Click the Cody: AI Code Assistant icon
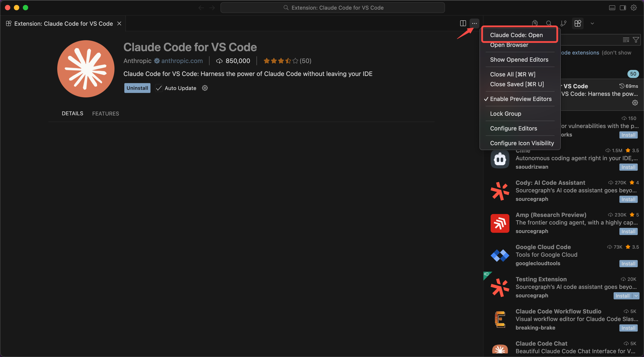The height and width of the screenshot is (357, 644). [500, 191]
